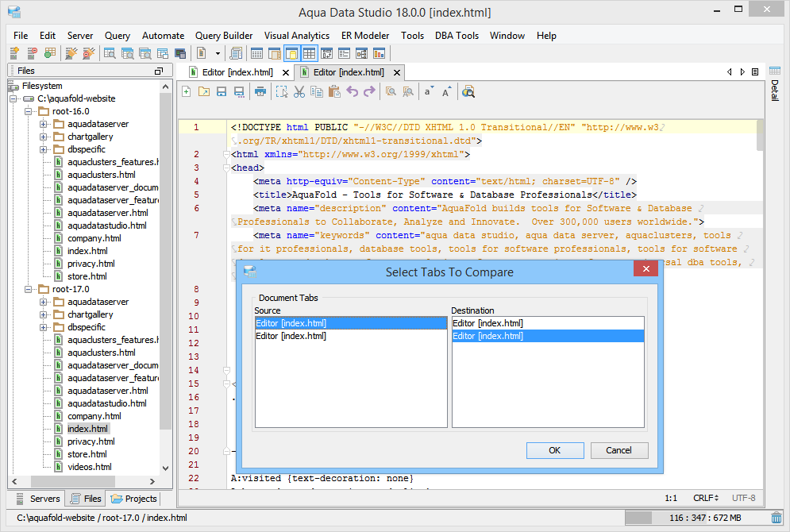
Task: Open the Query Builder menu
Action: pyautogui.click(x=224, y=36)
